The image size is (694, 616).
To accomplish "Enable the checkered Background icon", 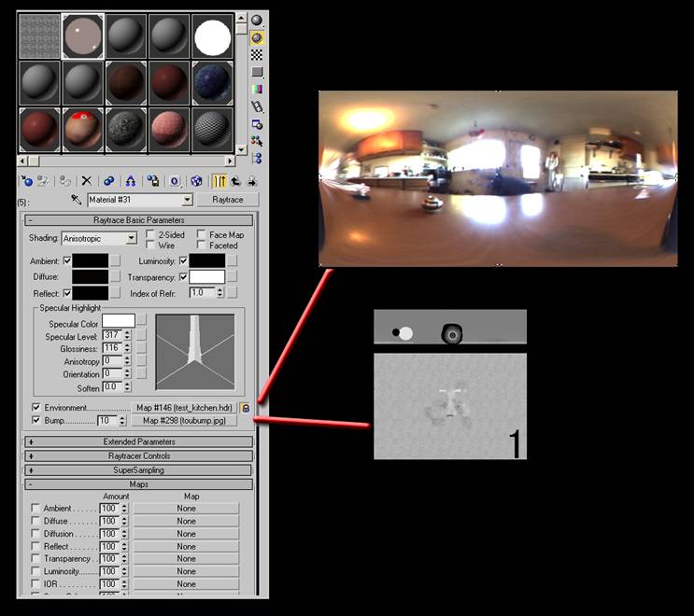I will point(257,55).
